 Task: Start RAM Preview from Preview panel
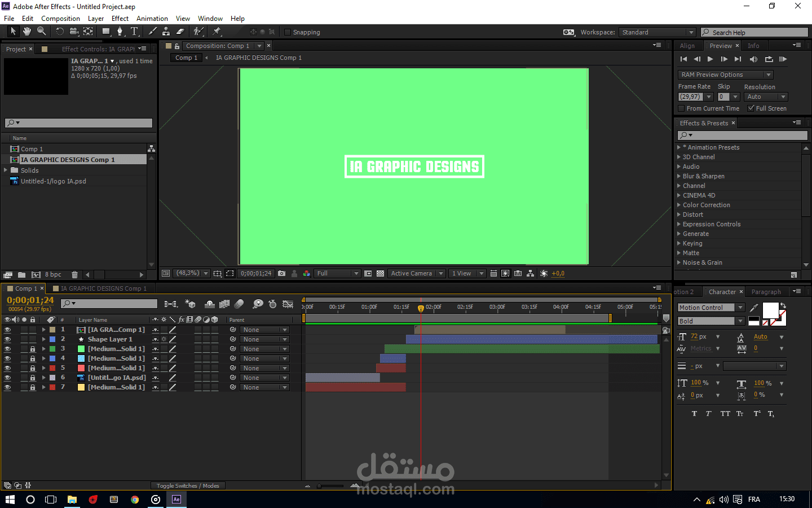[783, 59]
